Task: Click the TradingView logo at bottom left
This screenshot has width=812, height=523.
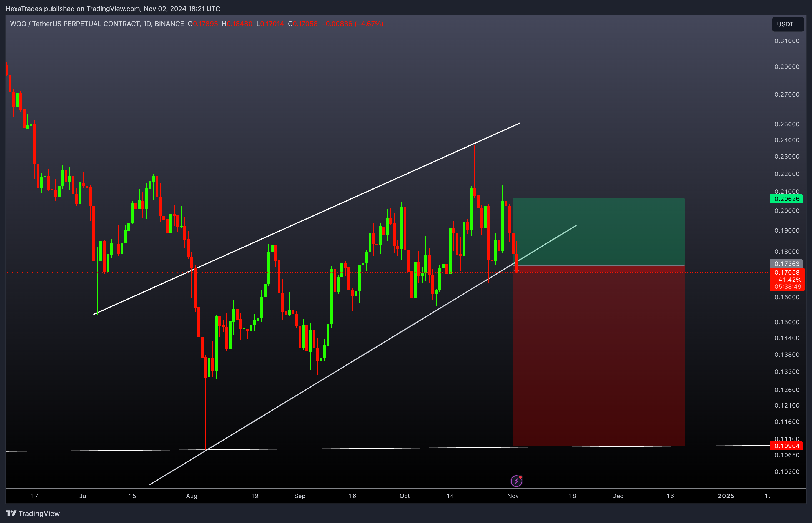Action: click(32, 513)
